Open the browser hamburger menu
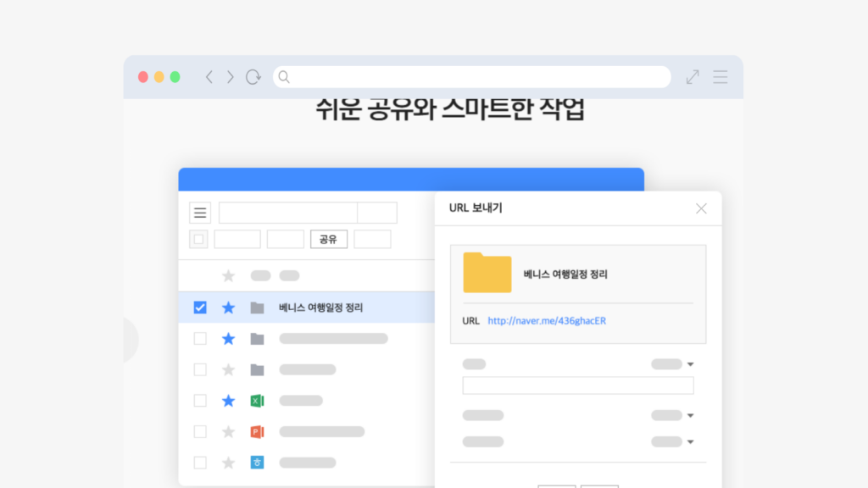The height and width of the screenshot is (488, 868). 720,76
